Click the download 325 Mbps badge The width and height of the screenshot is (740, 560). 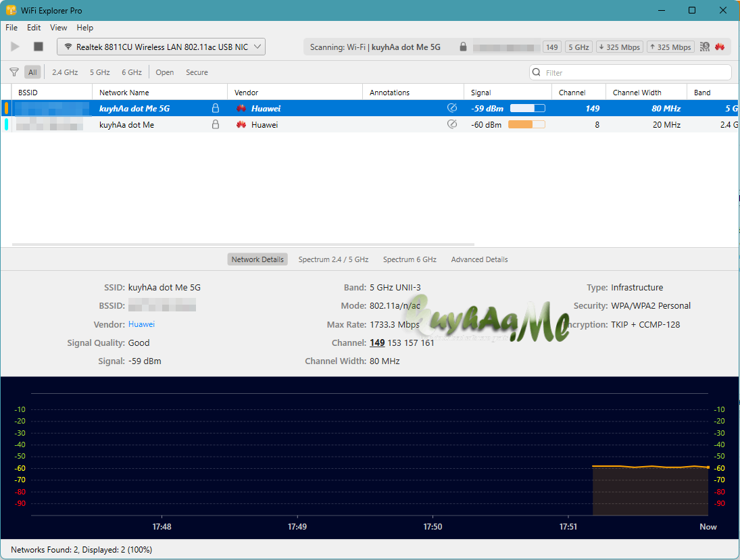pyautogui.click(x=620, y=47)
